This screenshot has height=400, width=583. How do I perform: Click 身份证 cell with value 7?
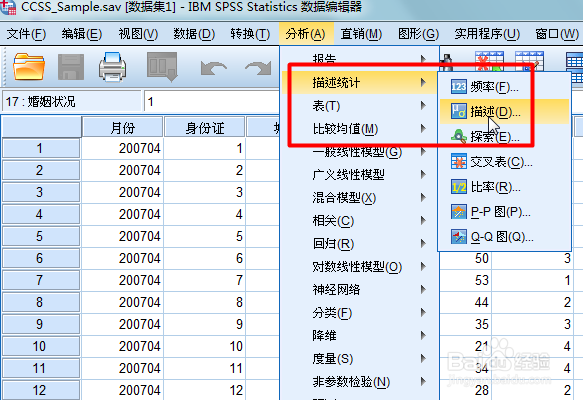(x=204, y=280)
